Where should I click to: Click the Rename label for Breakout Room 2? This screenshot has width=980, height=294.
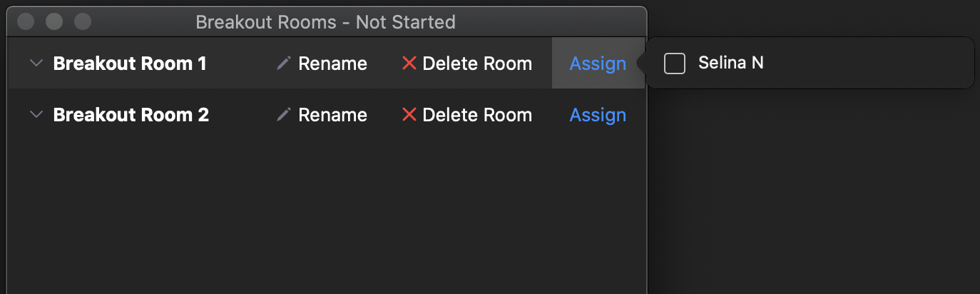pyautogui.click(x=332, y=115)
